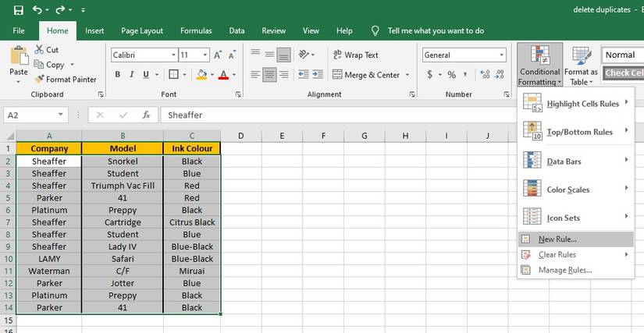Screen dimensions: 644x333
Task: Click the Undo arrow icon
Action: 37,10
